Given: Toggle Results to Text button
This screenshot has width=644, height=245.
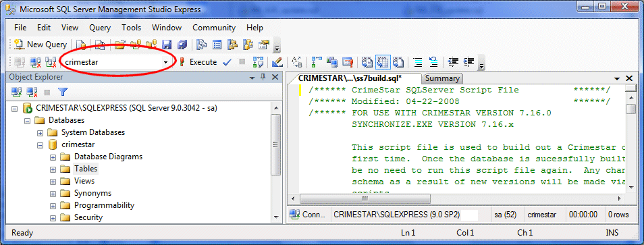Looking at the screenshot, I should pos(367,62).
